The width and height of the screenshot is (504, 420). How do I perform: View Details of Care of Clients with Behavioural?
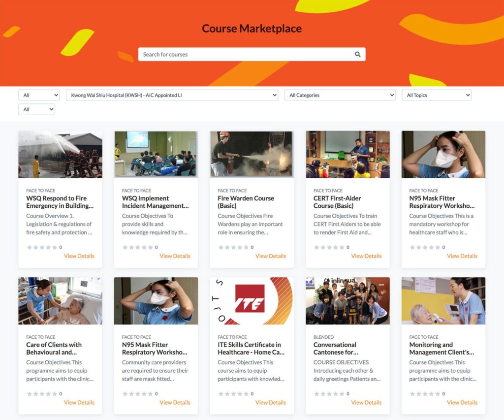click(79, 402)
